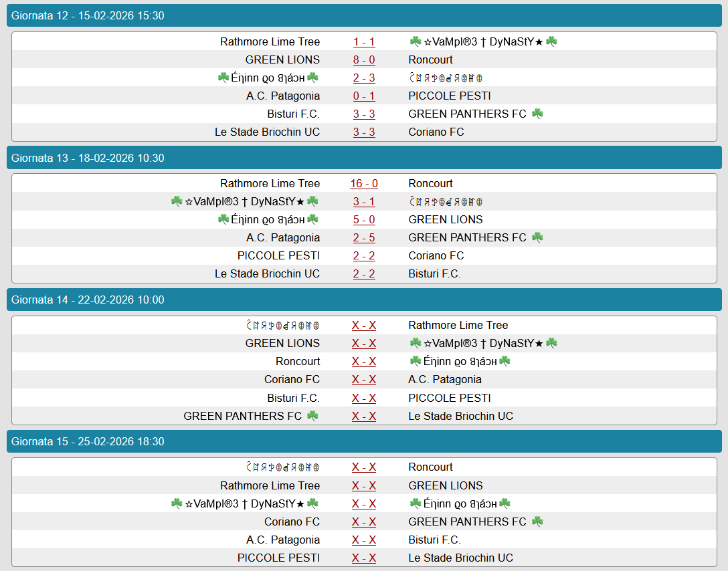Click the Giornata 13 header bar
728x571 pixels.
(x=364, y=158)
